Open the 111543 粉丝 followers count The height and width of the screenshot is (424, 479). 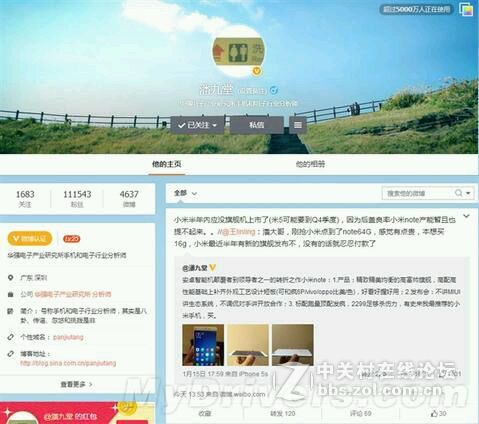click(77, 198)
